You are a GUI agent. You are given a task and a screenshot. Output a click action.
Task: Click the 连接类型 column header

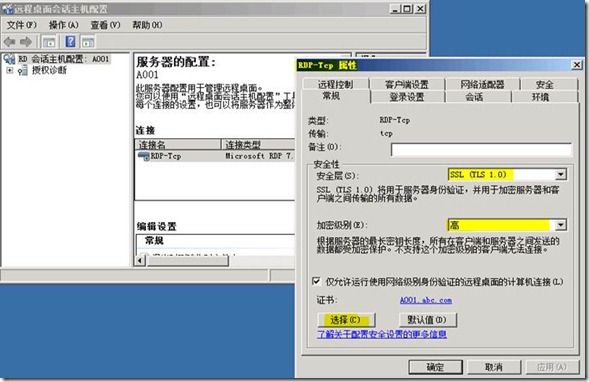coord(258,144)
